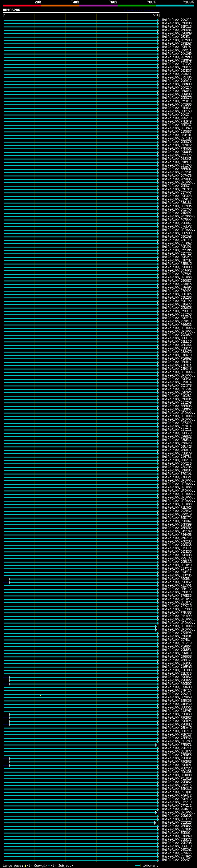Select the UniRef100_C1IZ07 label
The image size is (197, 868).
(177, 64)
